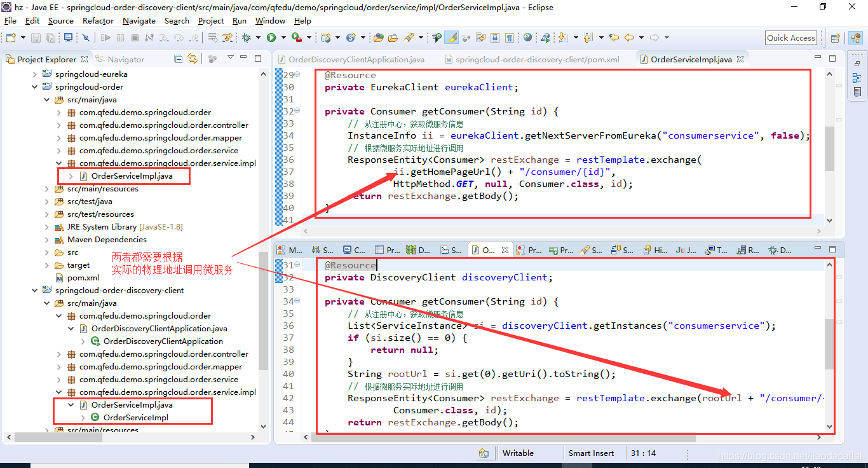This screenshot has width=868, height=468.
Task: Click the Run Last Tool coverage icon
Action: [x=297, y=38]
